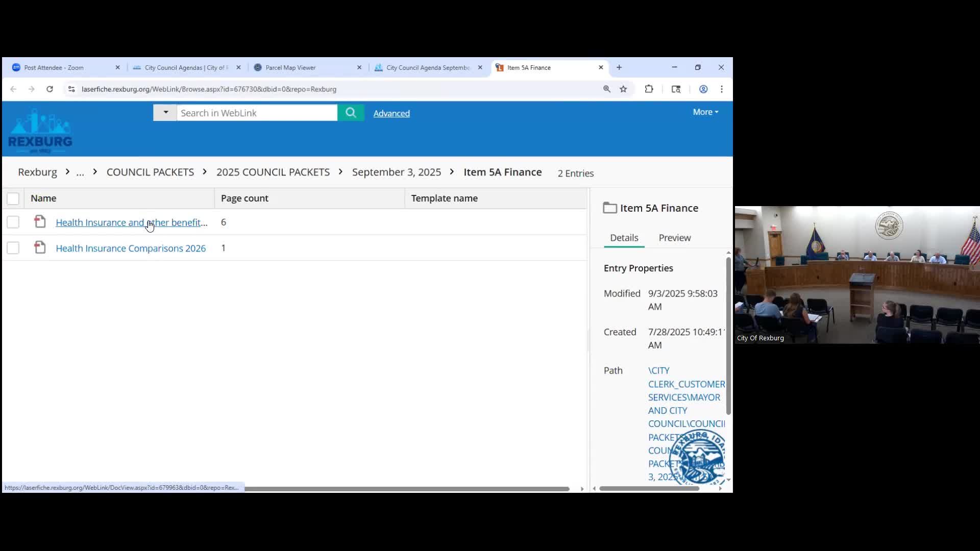This screenshot has width=980, height=551.
Task: Expand the More menu in the header
Action: (705, 112)
